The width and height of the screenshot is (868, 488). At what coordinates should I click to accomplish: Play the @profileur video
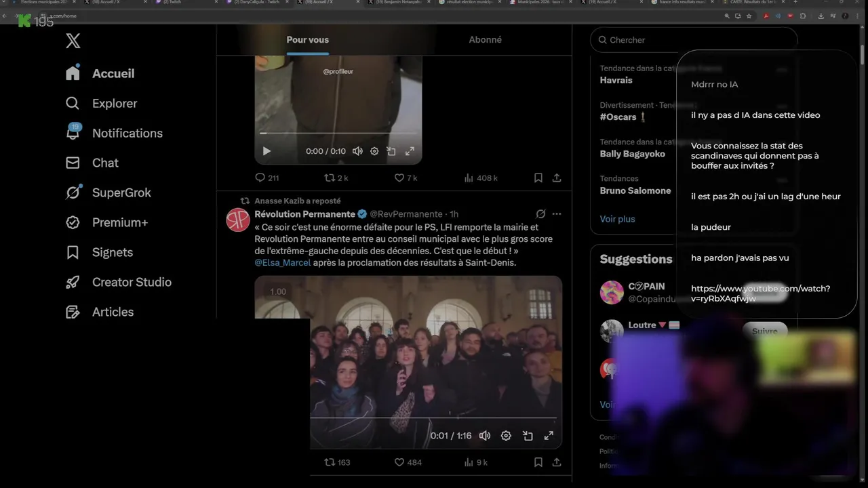pos(267,151)
